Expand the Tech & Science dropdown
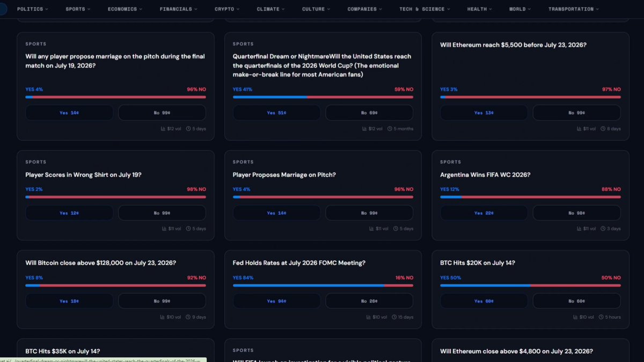The height and width of the screenshot is (362, 644). click(425, 9)
